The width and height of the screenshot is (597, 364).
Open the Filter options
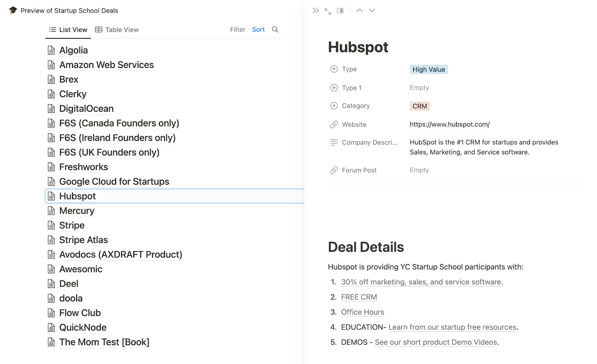[x=238, y=29]
